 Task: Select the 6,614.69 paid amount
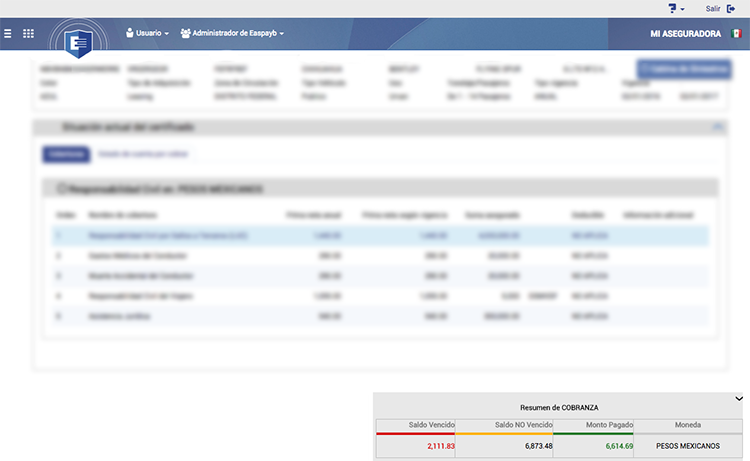(x=619, y=446)
